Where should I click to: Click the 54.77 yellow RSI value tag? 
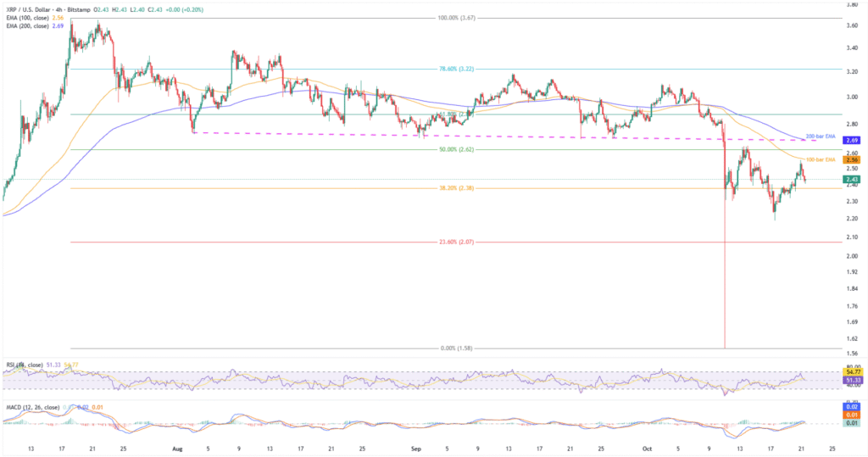852,373
